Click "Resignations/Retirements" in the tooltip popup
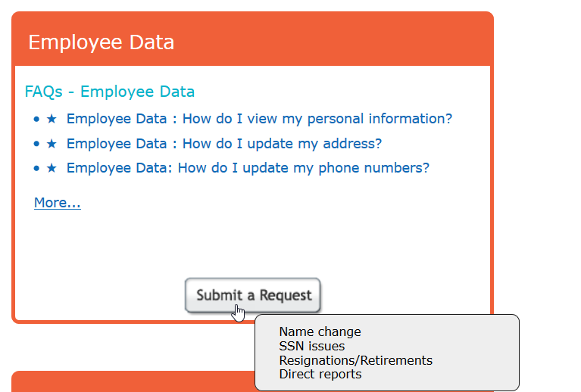This screenshot has height=392, width=581. coord(356,360)
